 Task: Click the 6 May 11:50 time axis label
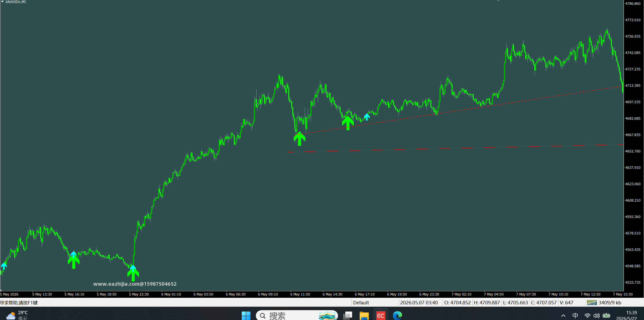tap(300, 294)
